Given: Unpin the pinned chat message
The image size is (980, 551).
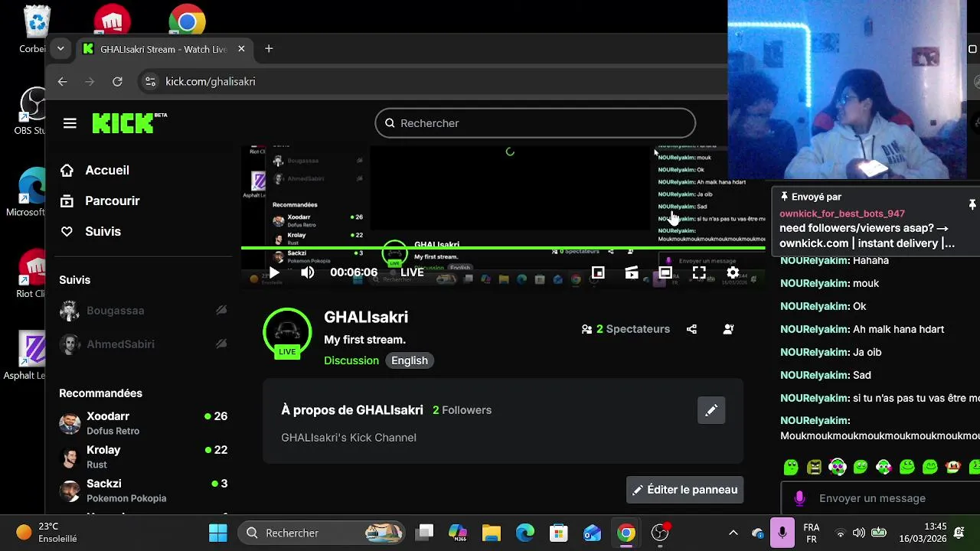Looking at the screenshot, I should click(972, 204).
